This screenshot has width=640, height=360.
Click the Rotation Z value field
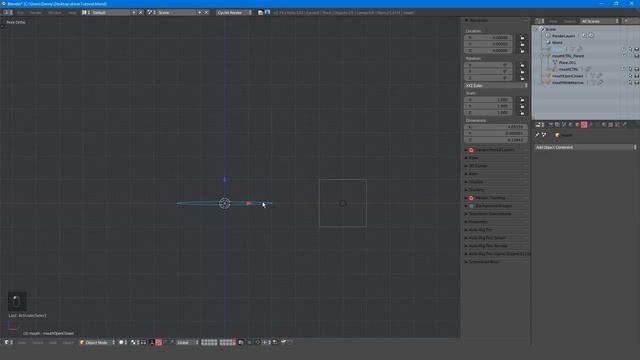488,78
